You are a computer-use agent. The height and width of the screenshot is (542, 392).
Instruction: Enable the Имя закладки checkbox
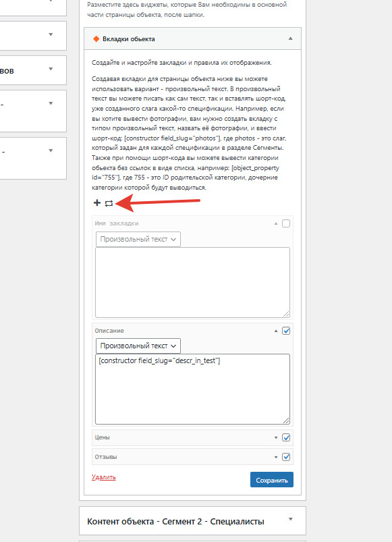pos(286,223)
